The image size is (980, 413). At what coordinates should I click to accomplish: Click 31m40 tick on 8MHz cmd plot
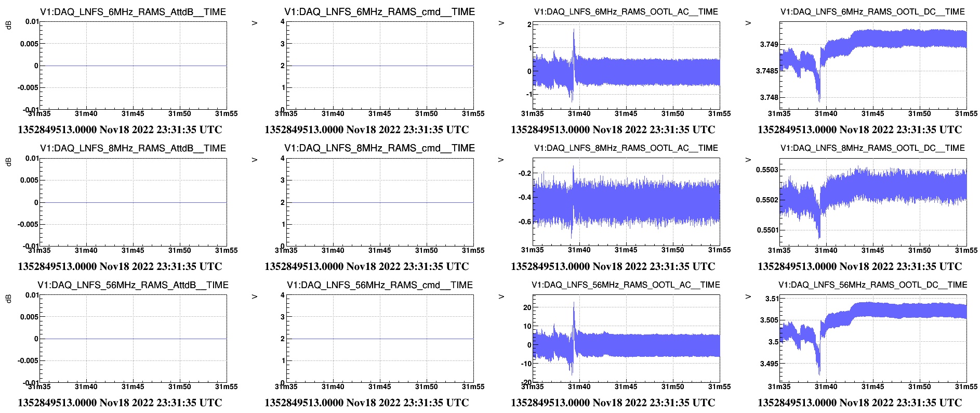click(x=333, y=250)
